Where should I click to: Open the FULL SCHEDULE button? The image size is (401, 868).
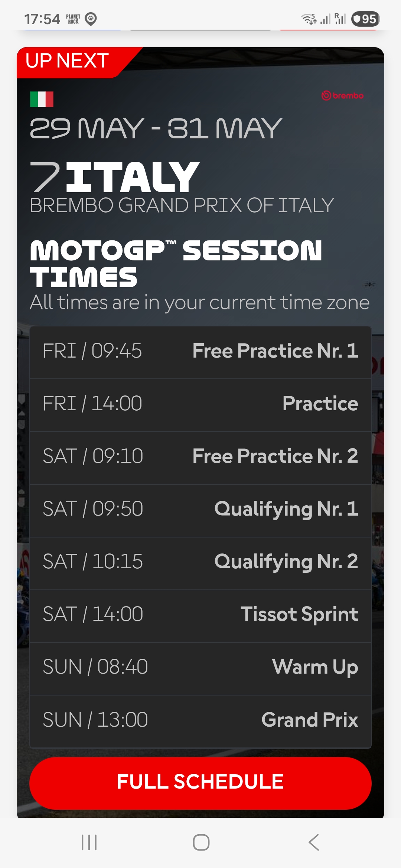click(200, 783)
